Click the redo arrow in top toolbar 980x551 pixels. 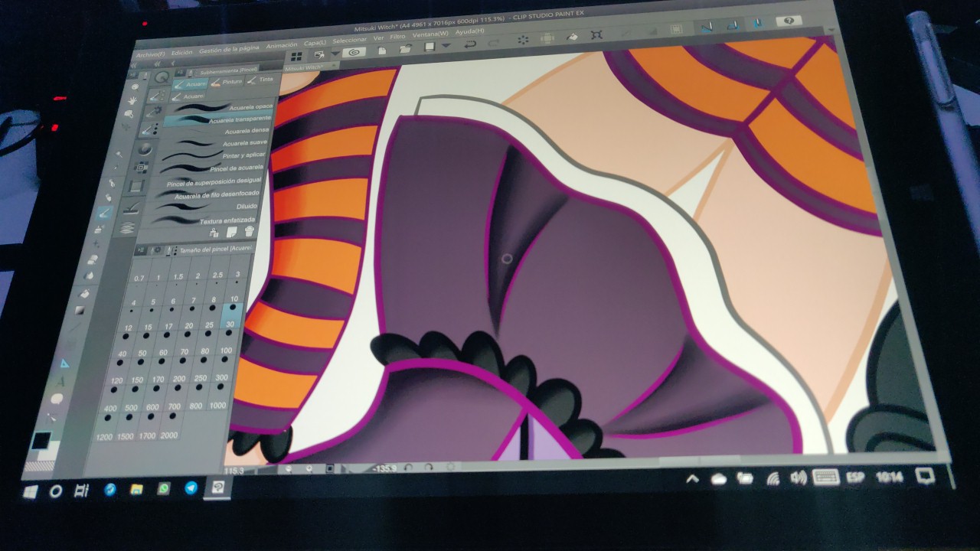click(493, 43)
